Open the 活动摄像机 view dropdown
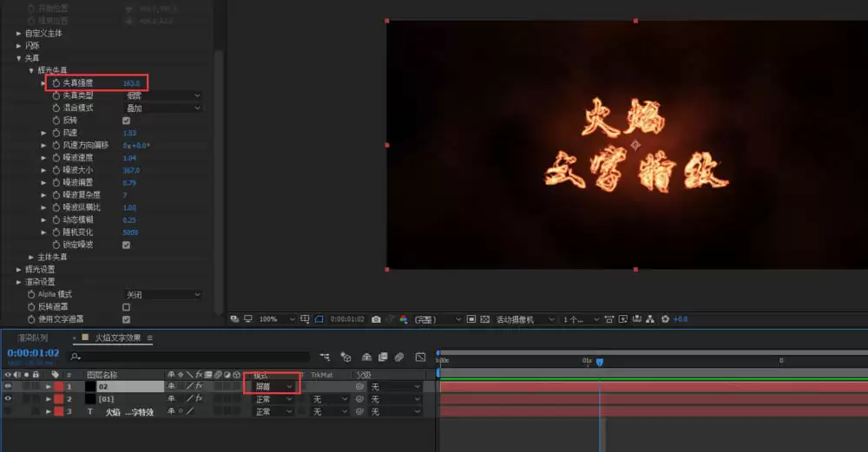The height and width of the screenshot is (452, 868). pos(525,319)
